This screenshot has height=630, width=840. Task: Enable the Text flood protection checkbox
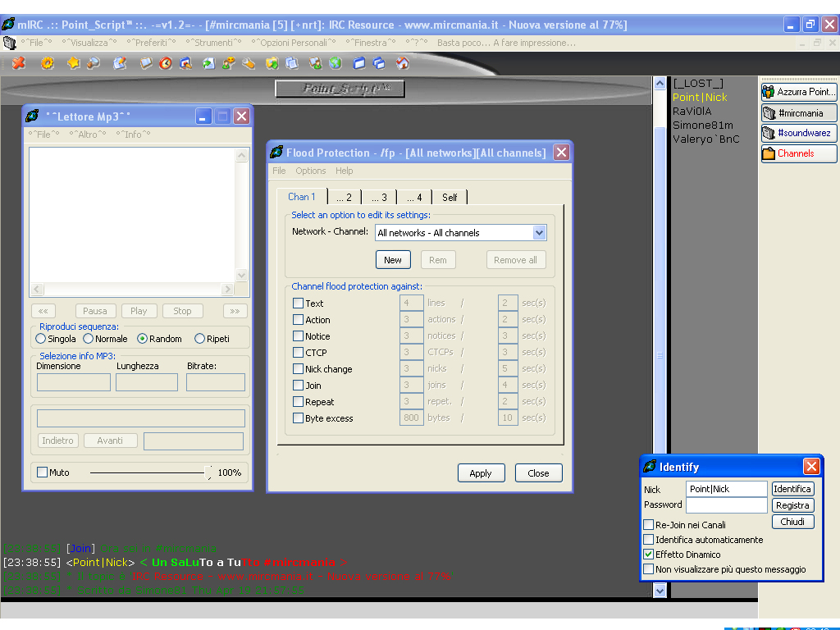pyautogui.click(x=299, y=304)
